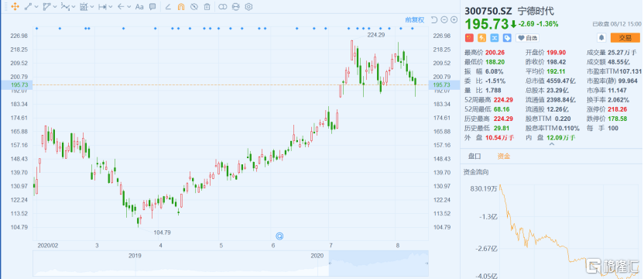The height and width of the screenshot is (279, 644).
Task: Open the trend line tool dropdown arrow
Action: 36,7
